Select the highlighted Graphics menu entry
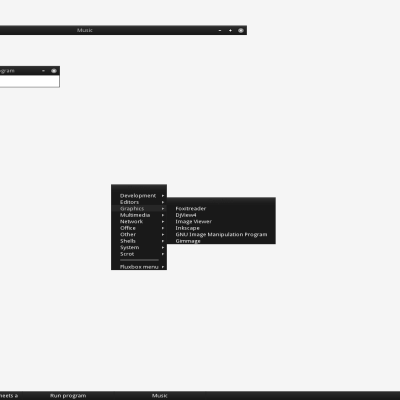This screenshot has height=400, width=400. [139, 209]
